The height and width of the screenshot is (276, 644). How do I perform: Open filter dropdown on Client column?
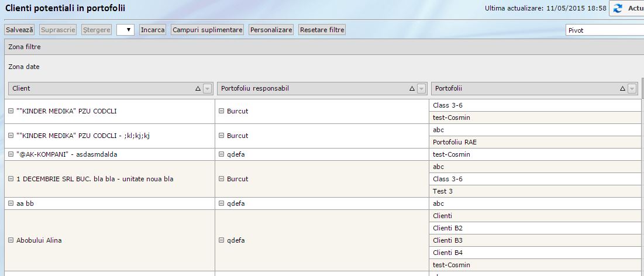tap(207, 88)
